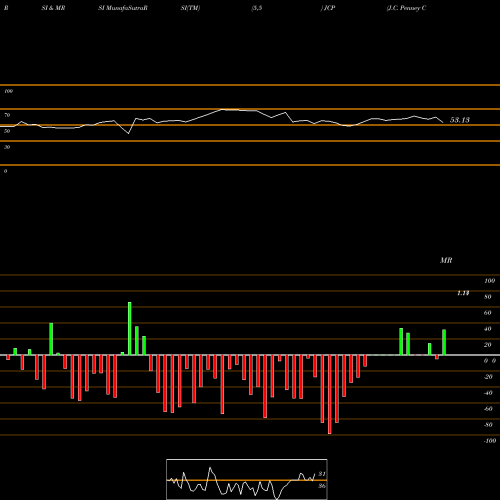This screenshot has height=500, width=500.
Task: Click the '-20' label on MR axis
Action: [488, 377]
